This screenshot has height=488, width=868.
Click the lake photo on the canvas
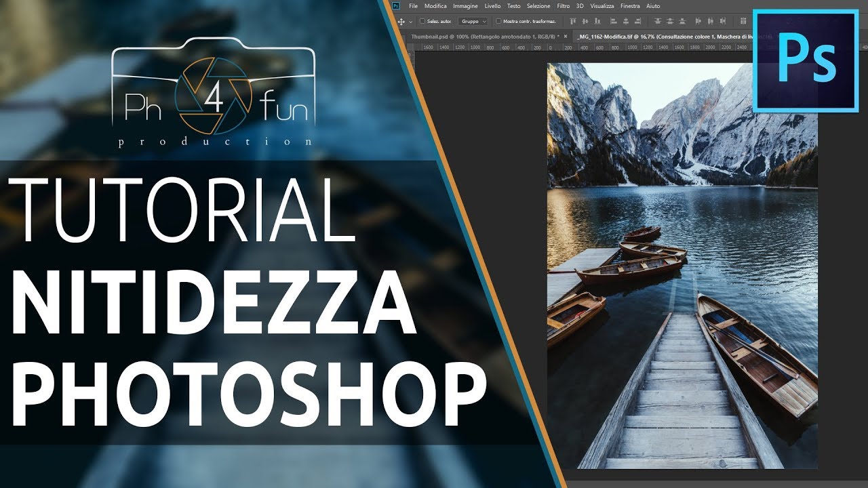pyautogui.click(x=682, y=266)
